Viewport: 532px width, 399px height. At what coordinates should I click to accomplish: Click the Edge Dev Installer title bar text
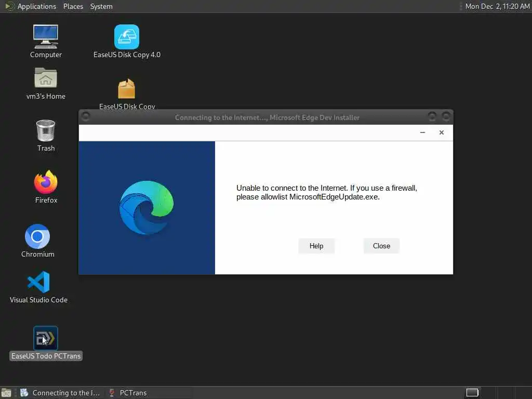(267, 118)
